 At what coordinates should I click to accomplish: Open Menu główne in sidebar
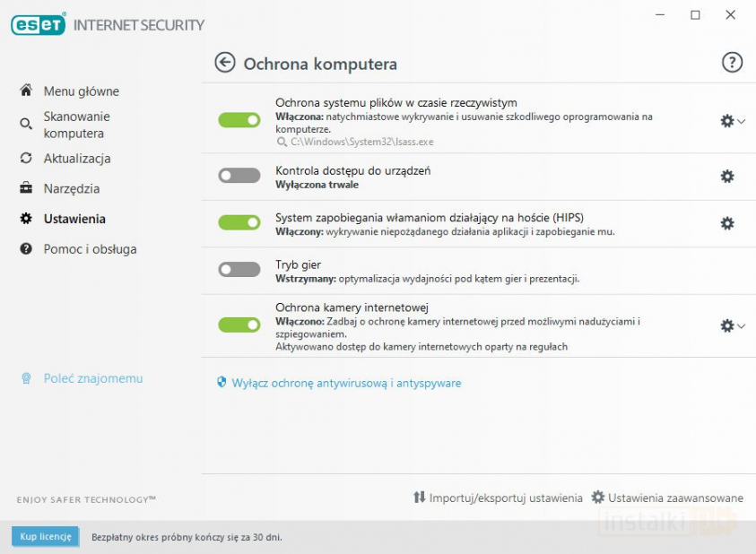(81, 91)
